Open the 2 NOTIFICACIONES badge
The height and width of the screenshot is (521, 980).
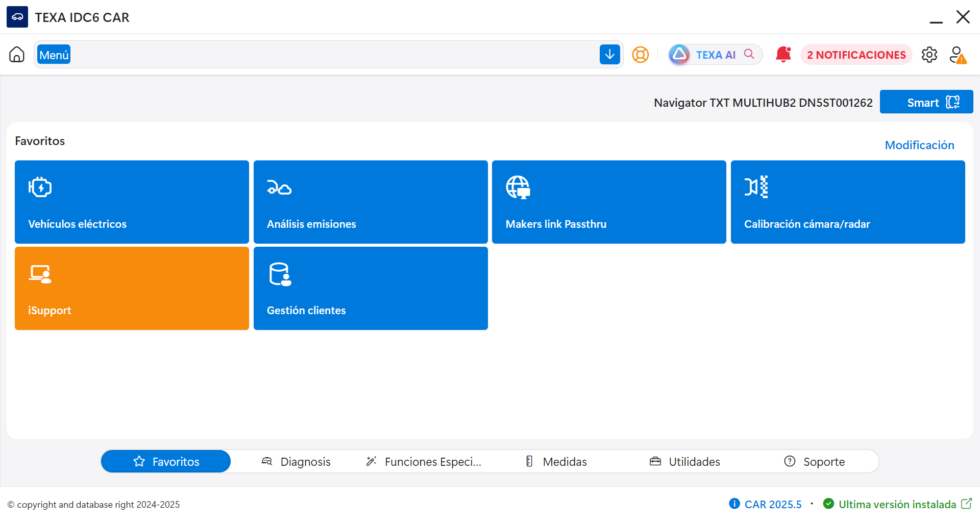click(856, 55)
